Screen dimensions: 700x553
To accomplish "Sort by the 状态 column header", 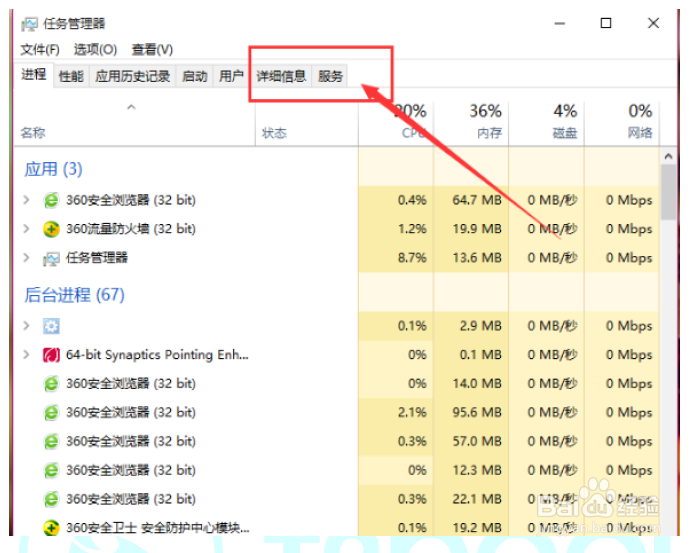I will tap(307, 123).
